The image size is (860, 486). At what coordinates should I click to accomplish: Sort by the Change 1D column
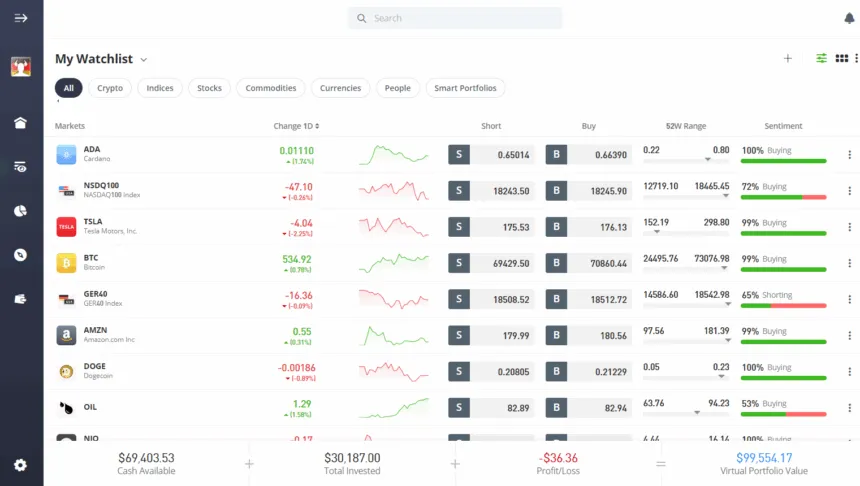pyautogui.click(x=296, y=126)
